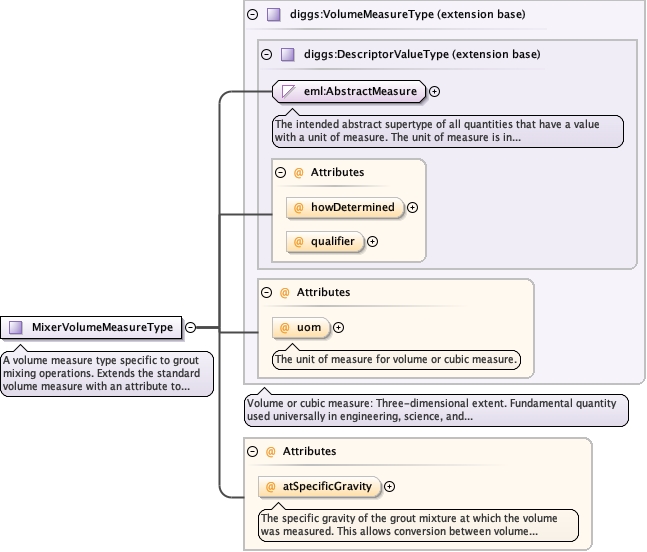
Task: Collapse the Attributes group containing uom
Action: pos(266,293)
